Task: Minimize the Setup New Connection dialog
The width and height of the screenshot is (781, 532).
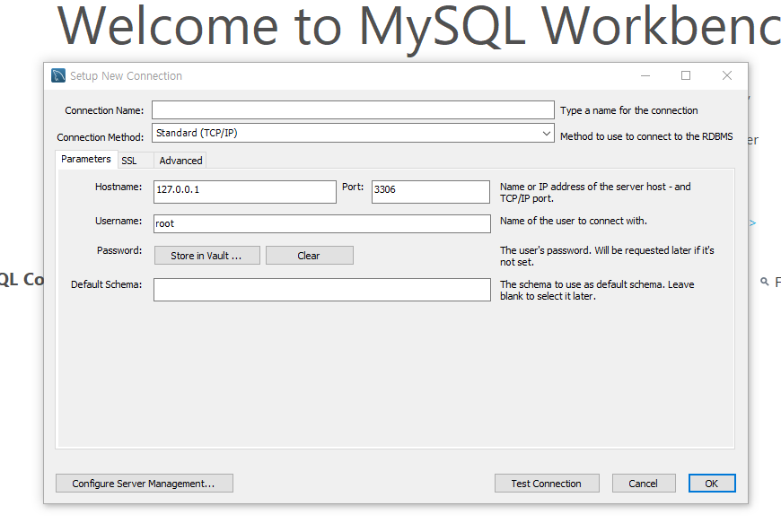Action: pyautogui.click(x=645, y=75)
